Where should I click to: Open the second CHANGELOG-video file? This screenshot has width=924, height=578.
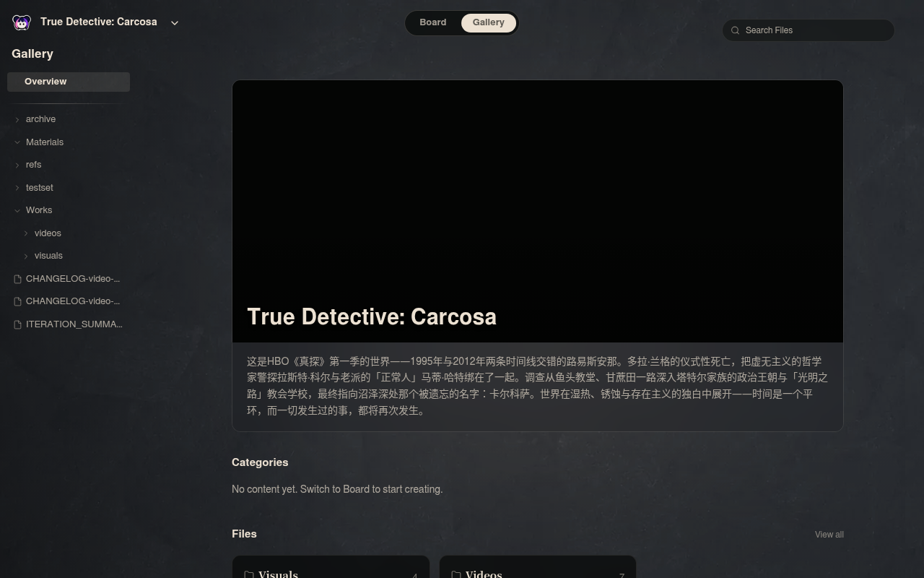coord(73,301)
